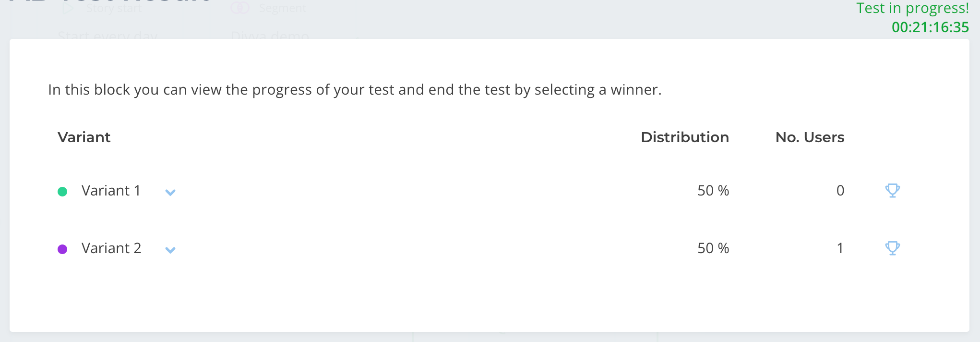Click the Test in progress! status text

pyautogui.click(x=913, y=9)
